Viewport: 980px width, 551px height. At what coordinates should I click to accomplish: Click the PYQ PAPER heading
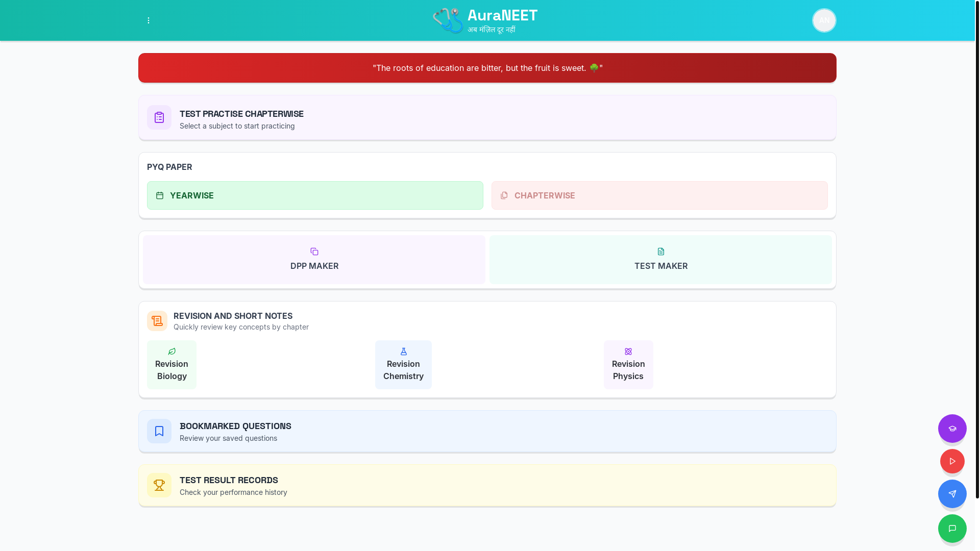click(x=169, y=167)
